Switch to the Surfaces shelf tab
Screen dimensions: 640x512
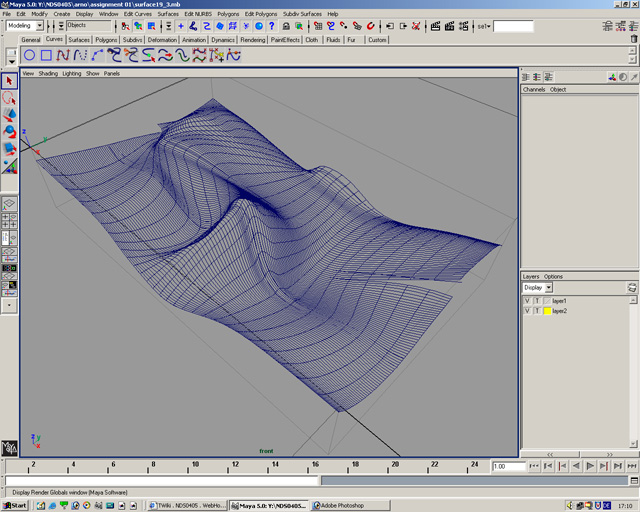tap(79, 40)
